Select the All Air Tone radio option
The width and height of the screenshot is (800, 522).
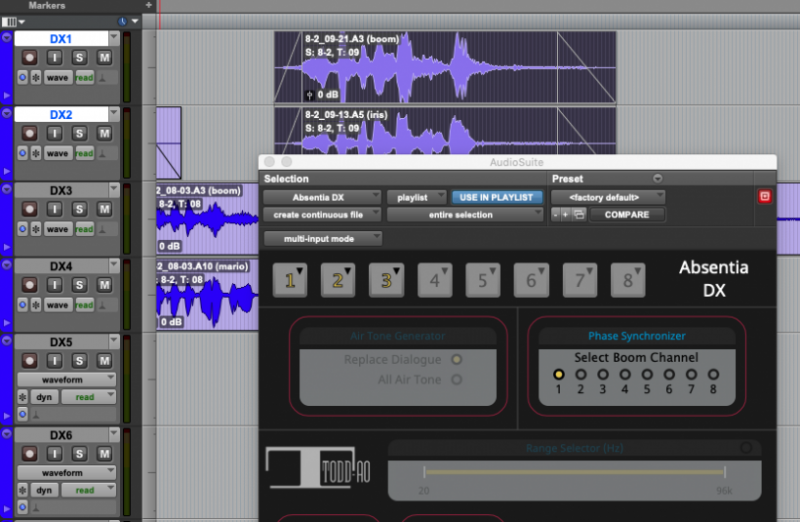pos(457,380)
